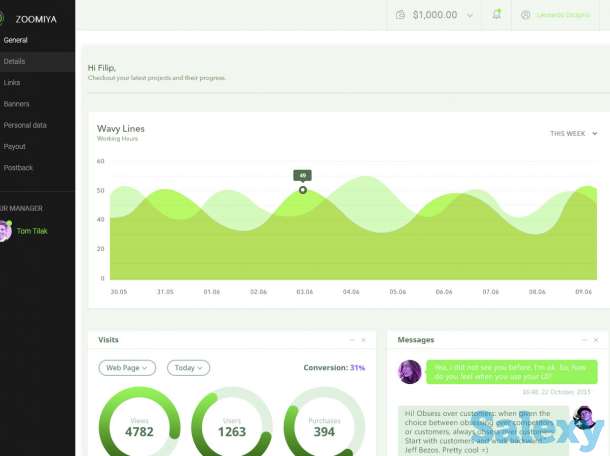The image size is (610, 456).
Task: Open Links in the sidebar
Action: point(12,83)
